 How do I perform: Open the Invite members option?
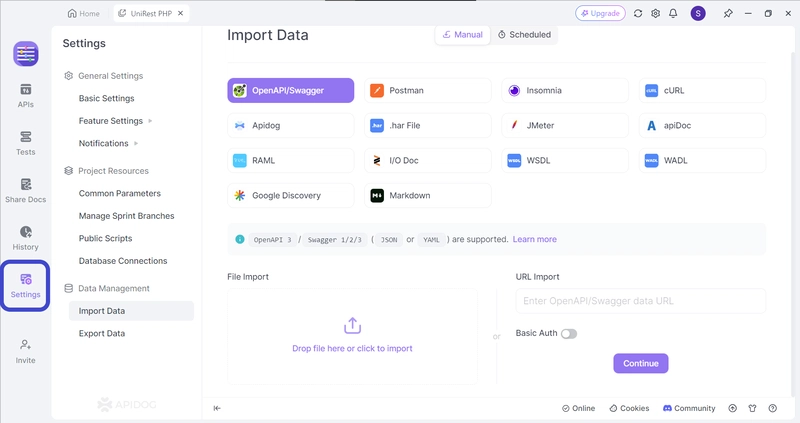pyautogui.click(x=26, y=352)
